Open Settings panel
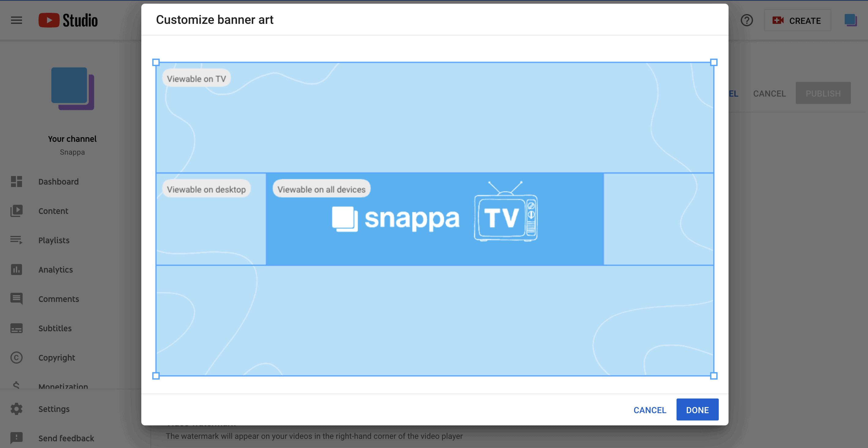 pyautogui.click(x=54, y=408)
